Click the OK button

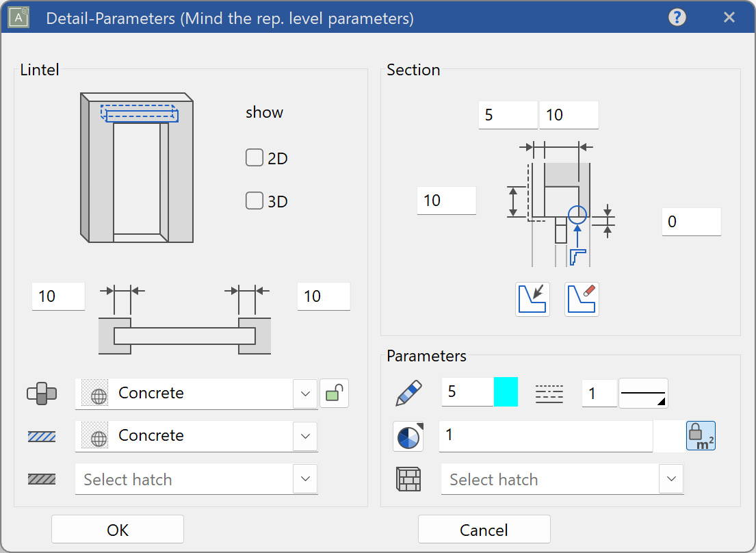[118, 529]
